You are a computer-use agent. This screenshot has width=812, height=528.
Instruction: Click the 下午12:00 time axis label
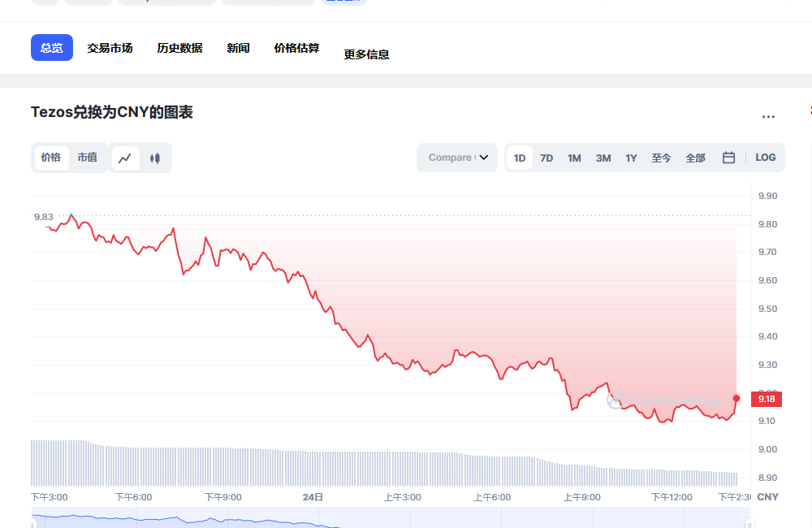pyautogui.click(x=672, y=497)
